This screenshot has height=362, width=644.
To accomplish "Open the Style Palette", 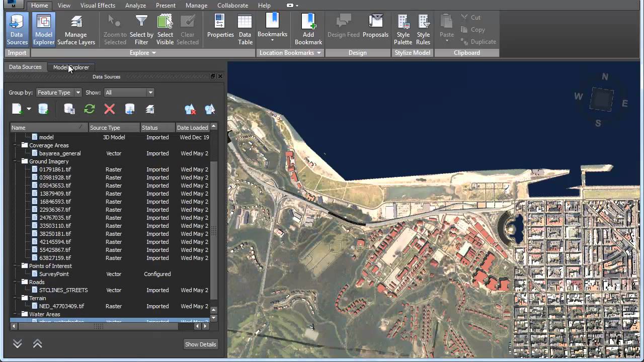I will [x=403, y=30].
